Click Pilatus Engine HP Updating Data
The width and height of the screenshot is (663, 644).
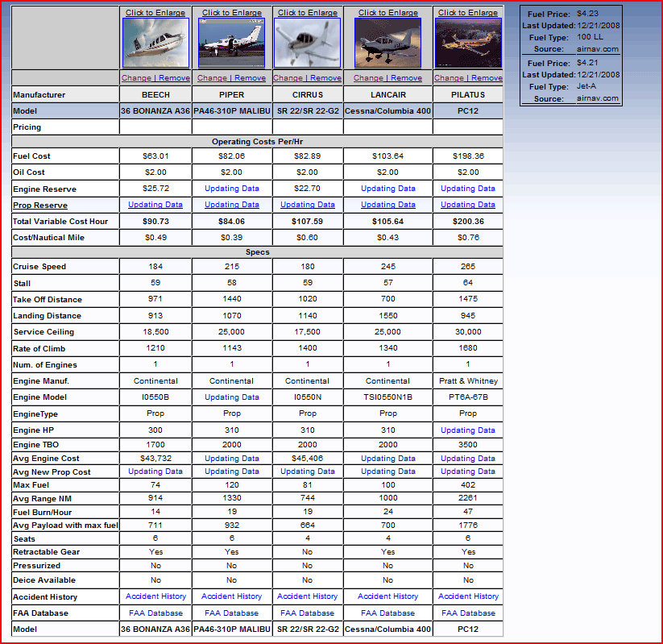tap(468, 430)
